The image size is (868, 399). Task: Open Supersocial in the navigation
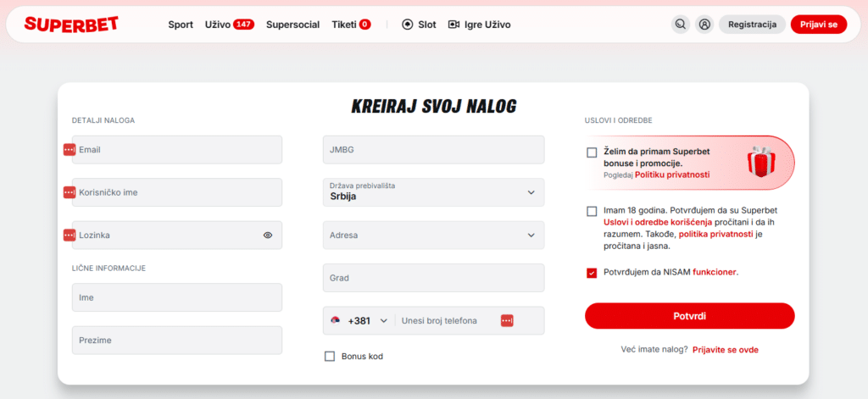[x=292, y=25]
